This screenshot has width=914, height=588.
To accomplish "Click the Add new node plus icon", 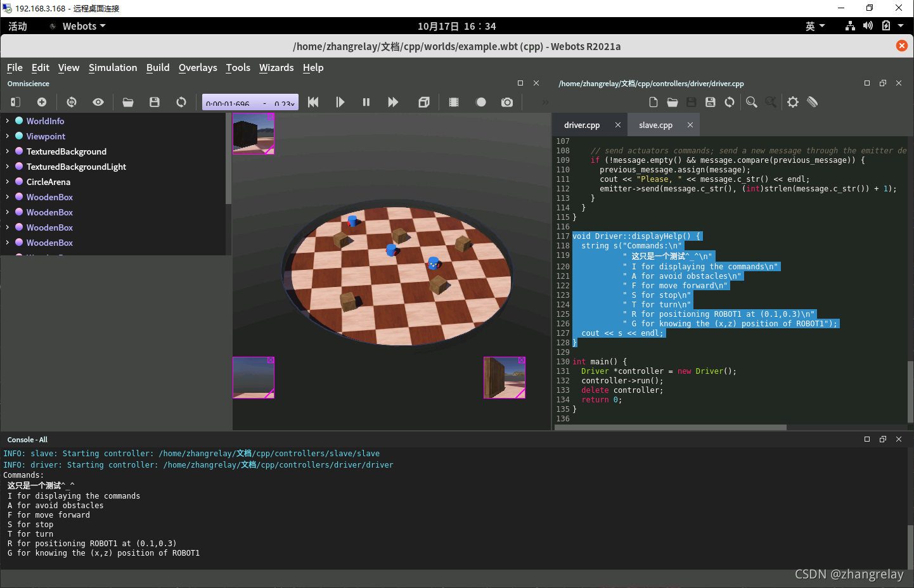I will pos(42,102).
